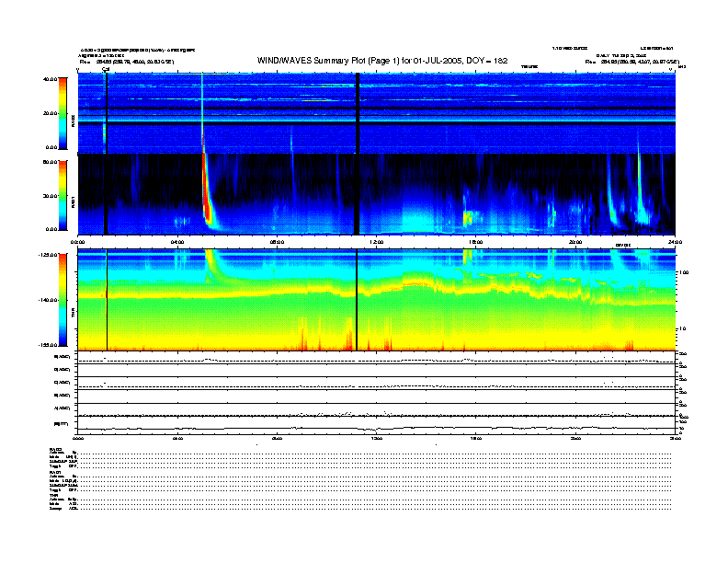This screenshot has height=563, width=728.
Task: Click the wide black data gap in RAD2 panel
Action: pyautogui.click(x=358, y=113)
